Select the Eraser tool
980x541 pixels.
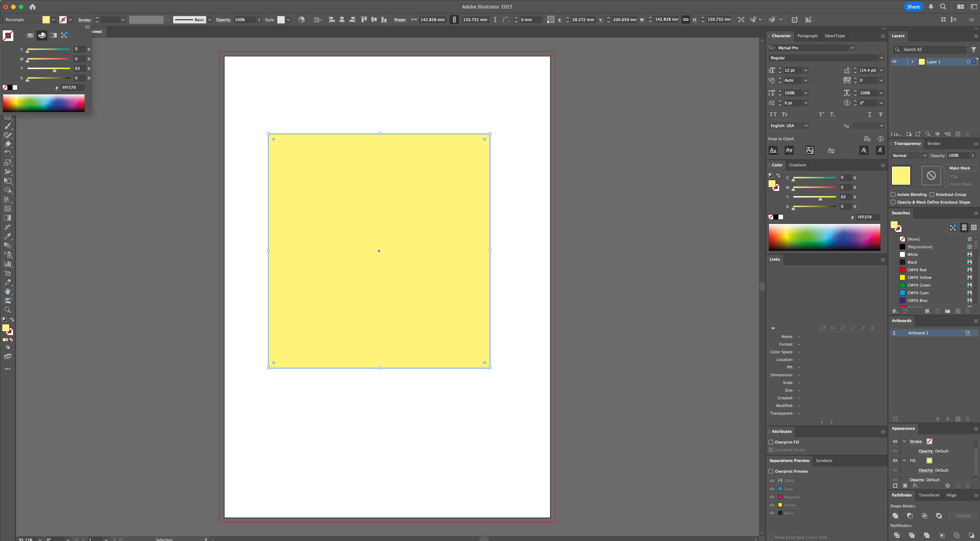[x=8, y=144]
